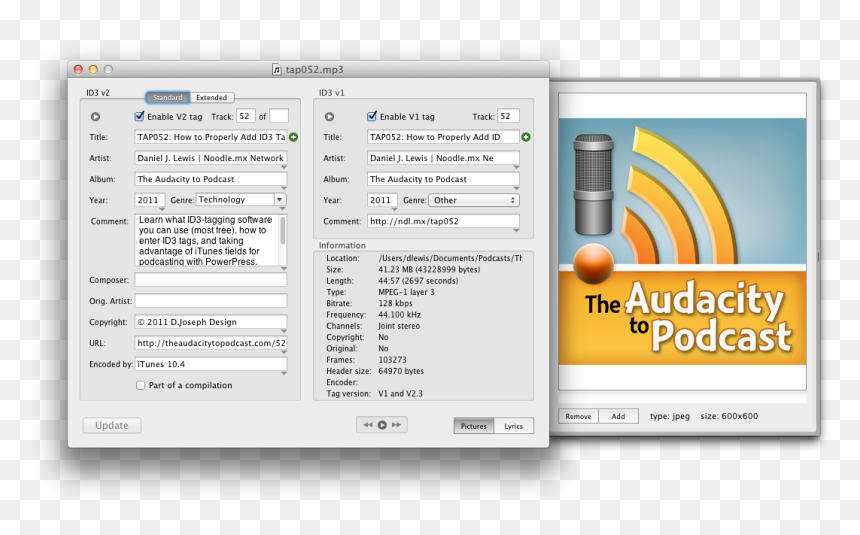Play the file with center playback button
860x535 pixels.
click(382, 425)
